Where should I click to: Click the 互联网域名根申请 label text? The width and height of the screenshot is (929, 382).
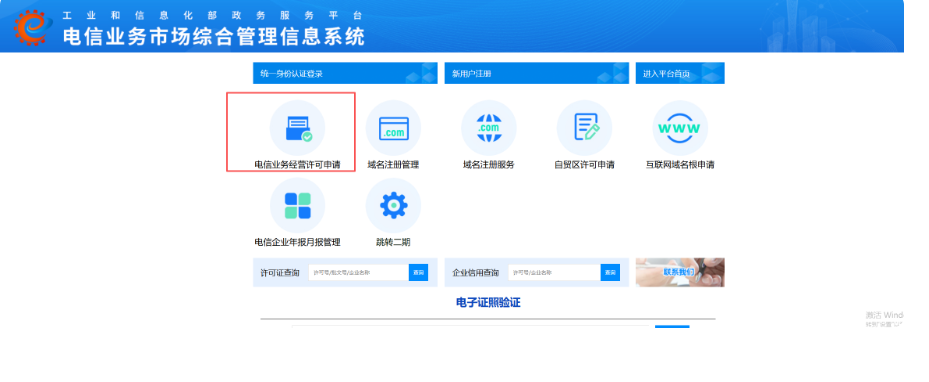click(x=680, y=165)
